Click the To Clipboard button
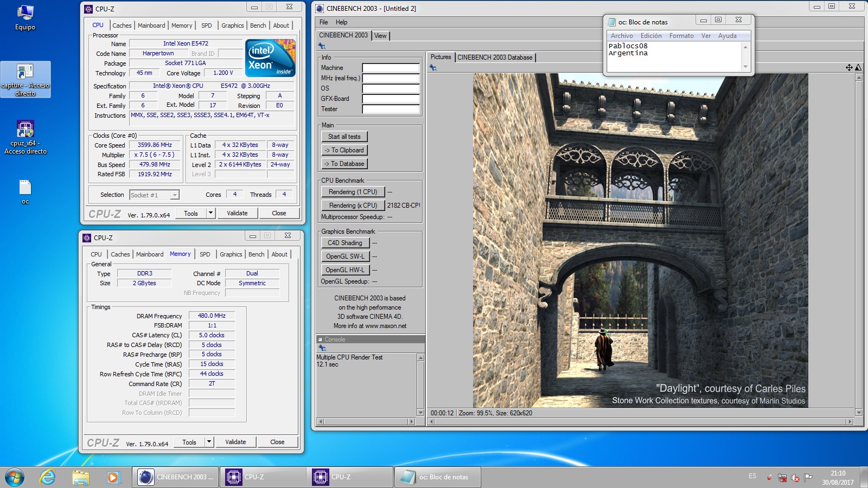868x488 pixels. click(344, 150)
